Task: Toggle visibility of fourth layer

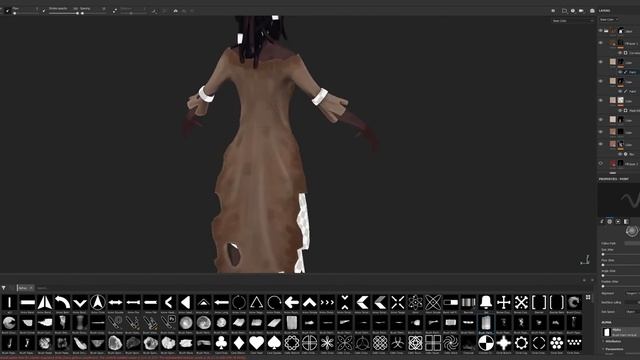Action: click(600, 81)
